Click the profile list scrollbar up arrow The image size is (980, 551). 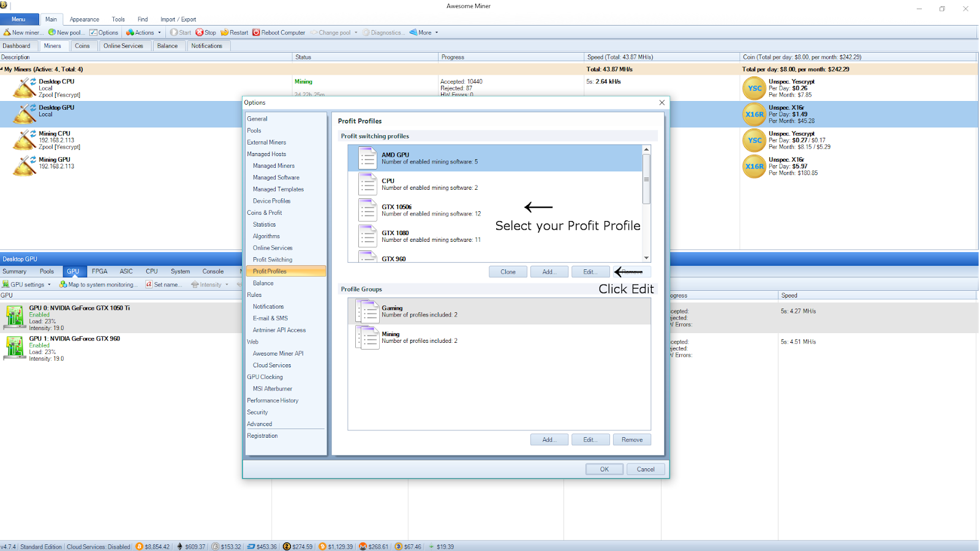646,149
